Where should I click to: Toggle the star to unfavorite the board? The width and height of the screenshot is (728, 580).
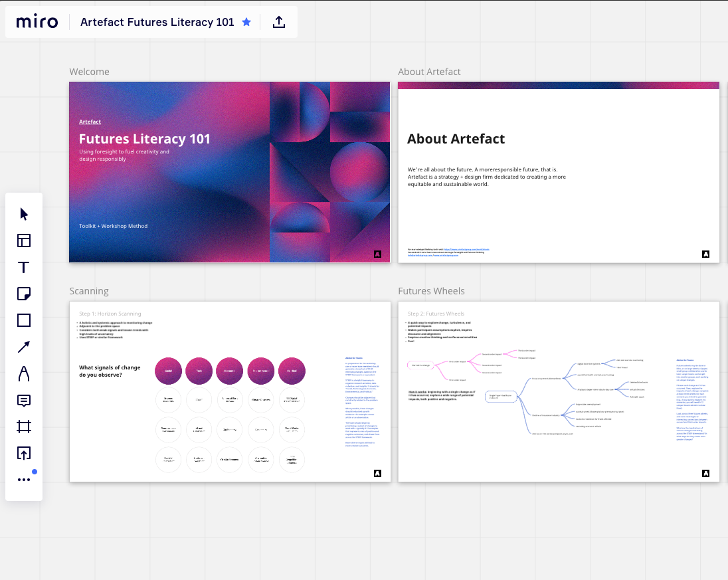pos(246,22)
